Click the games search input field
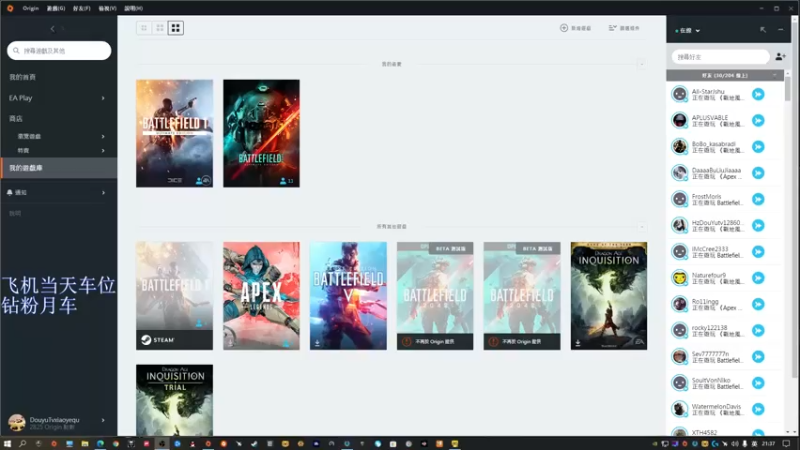800x450 pixels. click(x=59, y=51)
